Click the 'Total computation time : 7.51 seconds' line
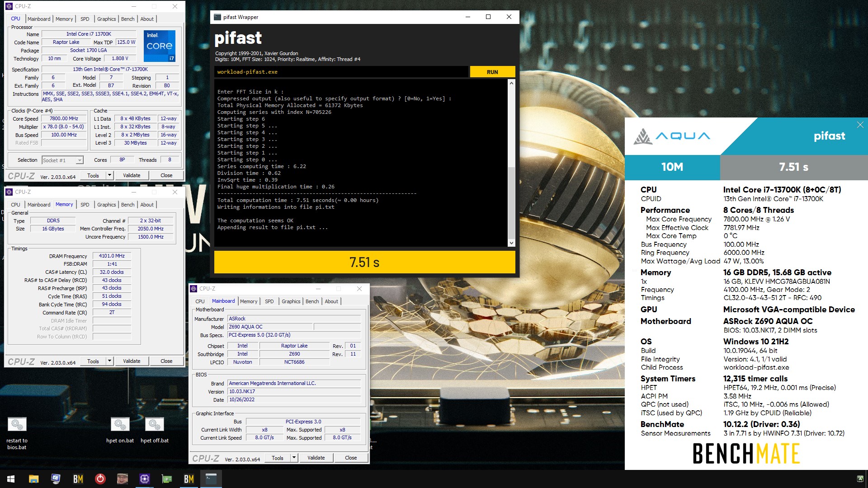The image size is (868, 488). tap(298, 200)
